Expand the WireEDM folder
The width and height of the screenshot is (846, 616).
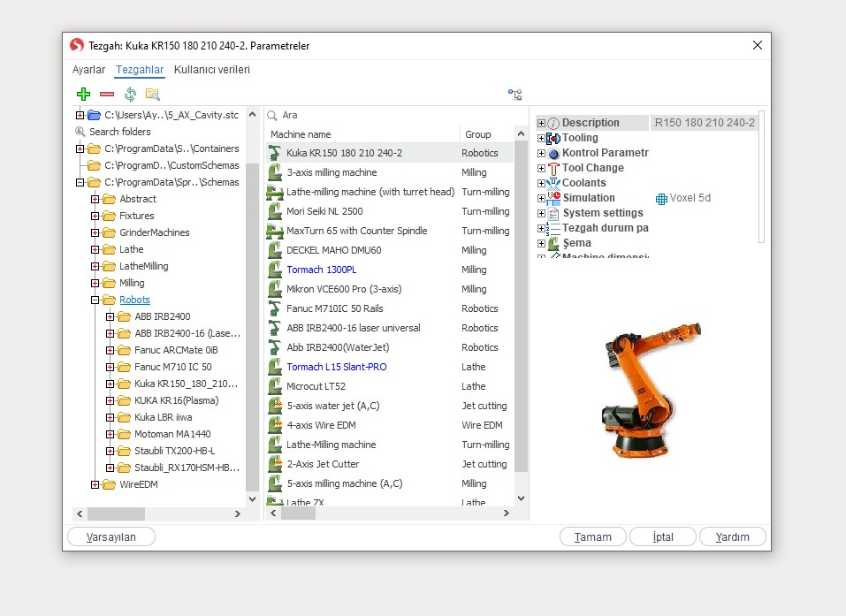[x=95, y=484]
